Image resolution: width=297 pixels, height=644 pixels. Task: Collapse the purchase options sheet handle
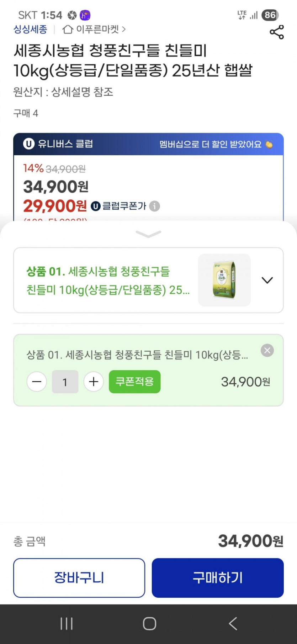pyautogui.click(x=148, y=234)
